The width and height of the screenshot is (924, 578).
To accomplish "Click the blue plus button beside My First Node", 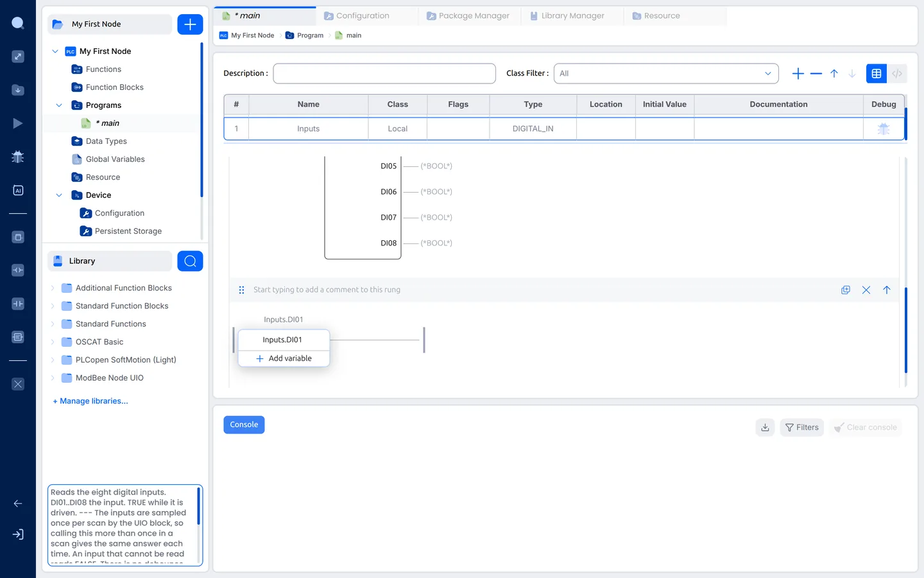I will click(190, 24).
